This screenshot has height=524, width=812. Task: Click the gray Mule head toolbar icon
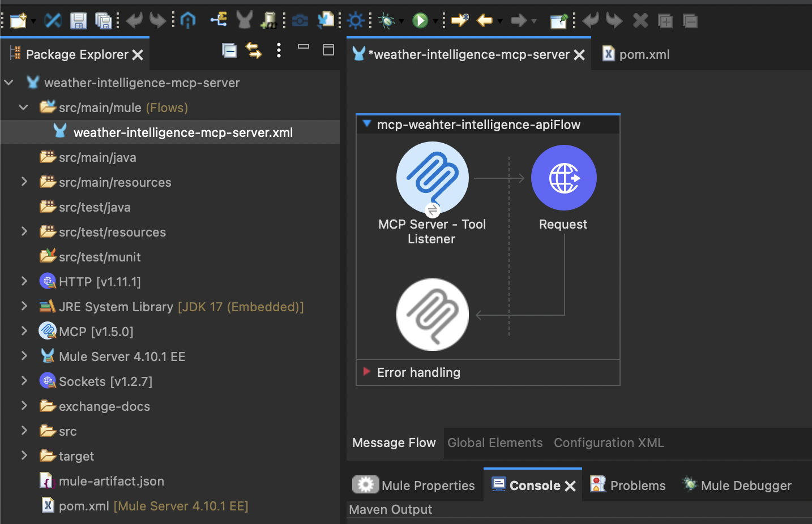pyautogui.click(x=245, y=20)
